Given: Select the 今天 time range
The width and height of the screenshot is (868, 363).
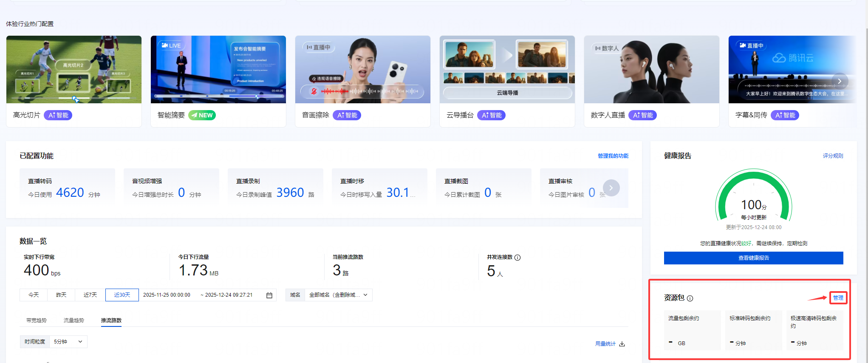Looking at the screenshot, I should [34, 295].
